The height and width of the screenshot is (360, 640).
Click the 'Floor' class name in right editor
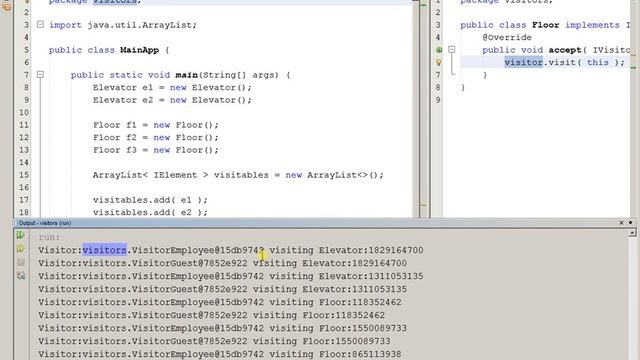point(545,25)
